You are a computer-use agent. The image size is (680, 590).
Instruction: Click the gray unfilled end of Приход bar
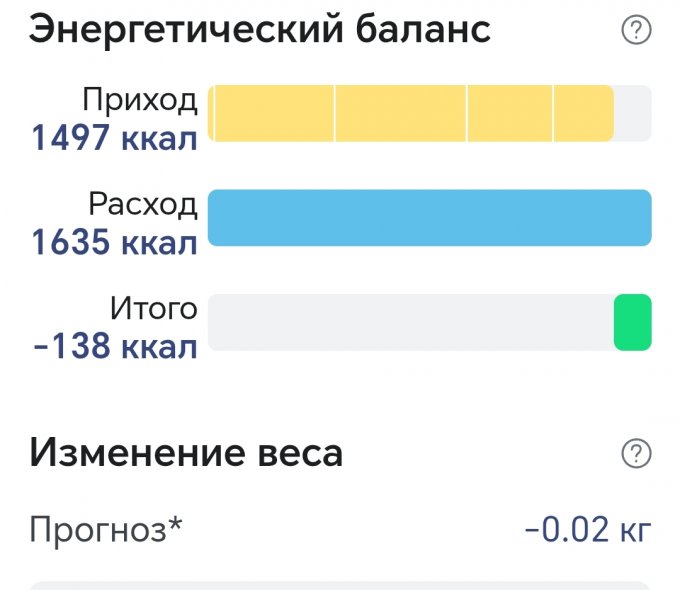click(x=632, y=113)
